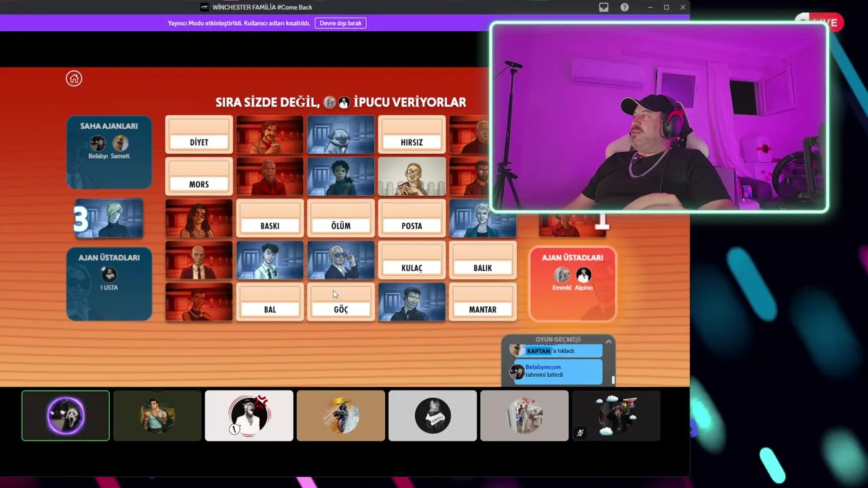Pick the KULAÇ word card
Image resolution: width=868 pixels, height=488 pixels.
412,260
